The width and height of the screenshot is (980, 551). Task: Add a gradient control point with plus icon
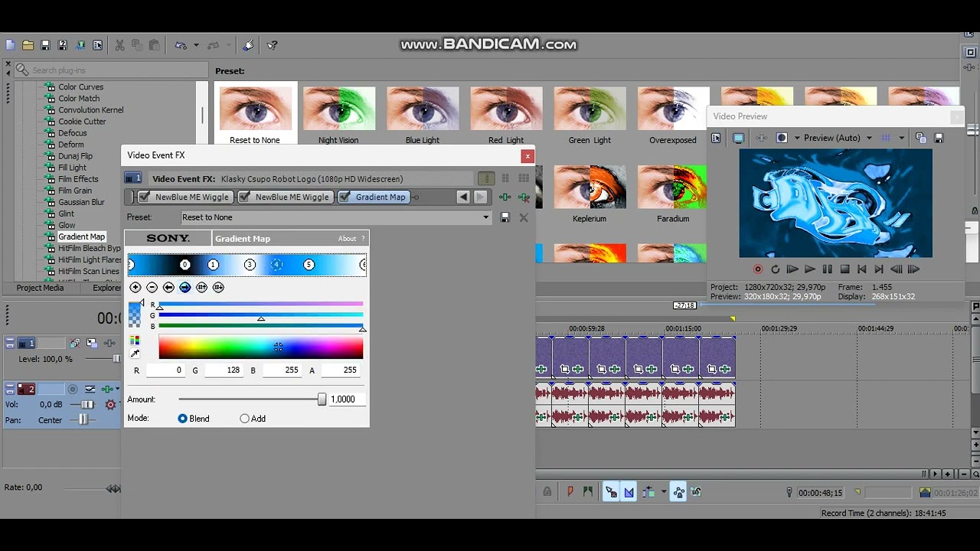coord(136,287)
